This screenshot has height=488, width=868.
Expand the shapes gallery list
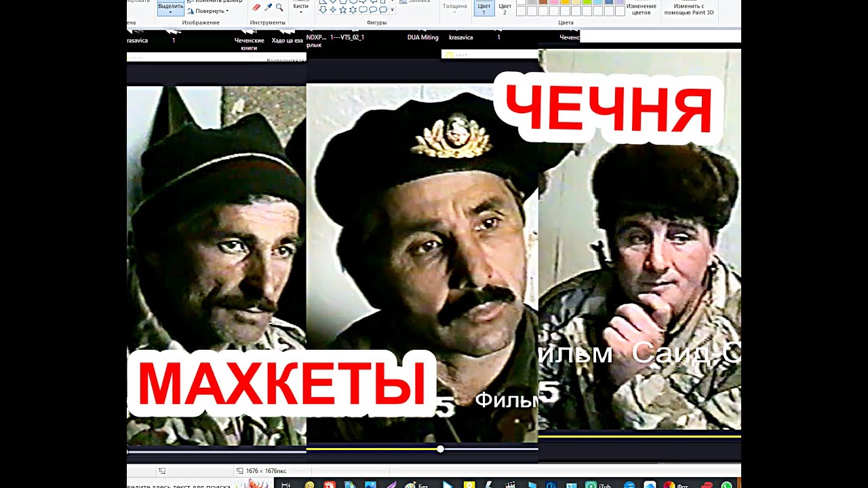(392, 10)
